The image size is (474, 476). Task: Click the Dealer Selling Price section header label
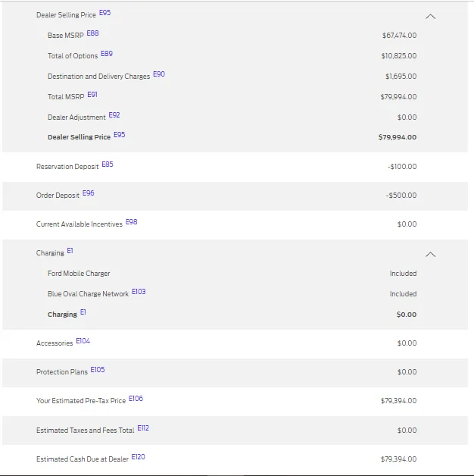66,15
